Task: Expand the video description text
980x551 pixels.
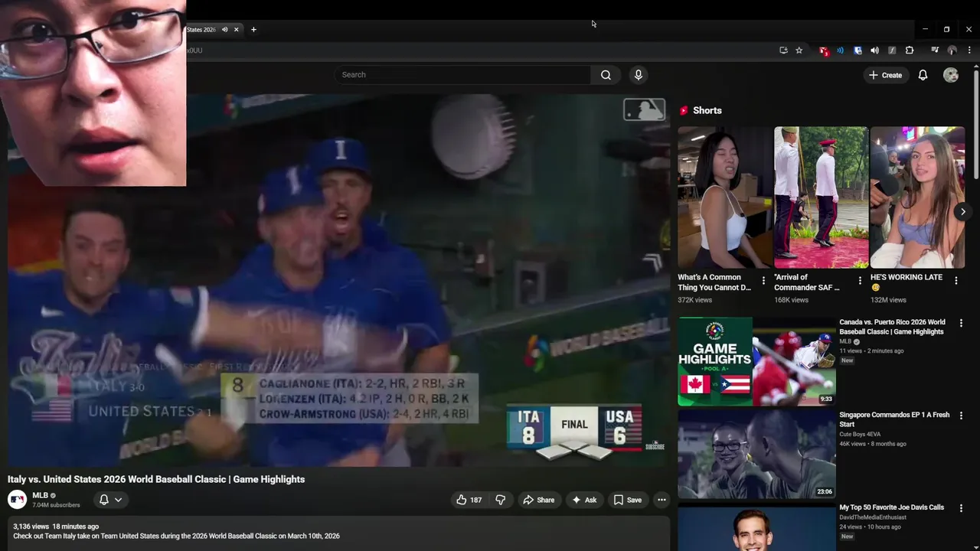Action: pyautogui.click(x=176, y=536)
